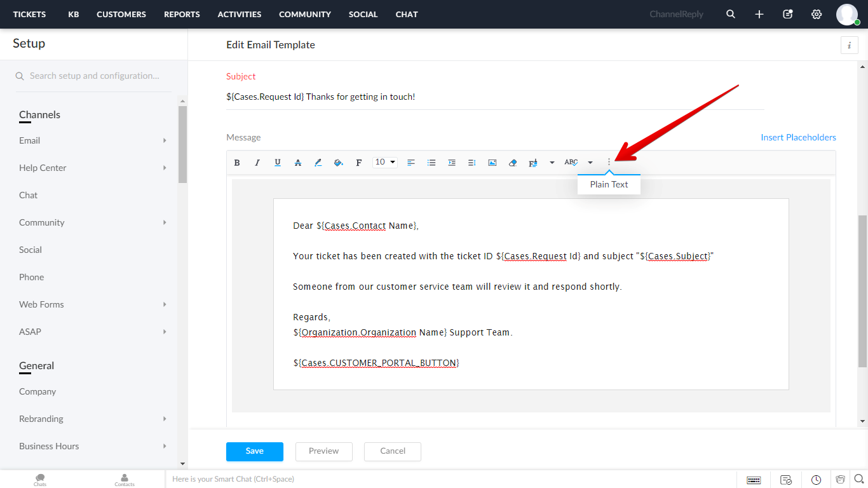The image size is (868, 488).
Task: Underline the selected message text
Action: tap(278, 163)
